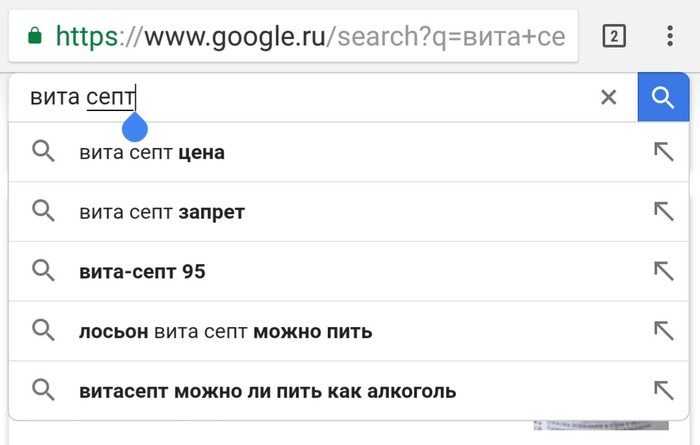The image size is (700, 445).
Task: Tap "витасепт можно ли пить как алкоголь"
Action: (x=267, y=390)
